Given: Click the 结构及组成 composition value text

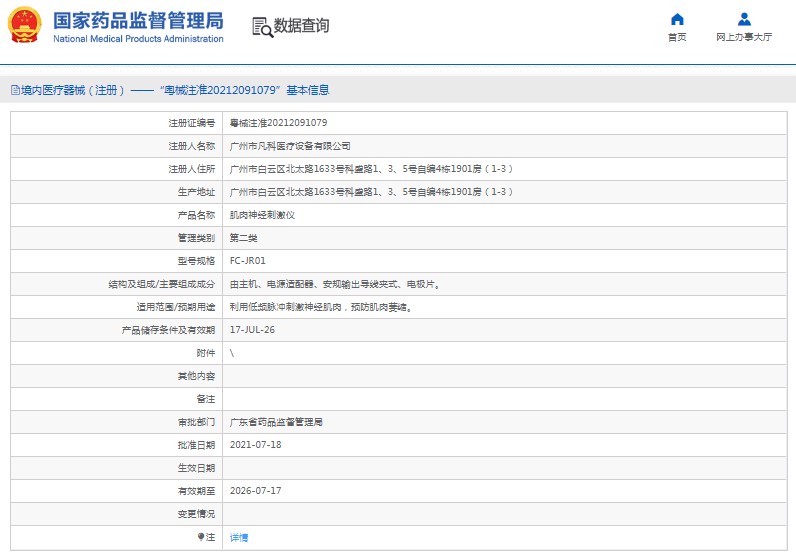Looking at the screenshot, I should [335, 284].
